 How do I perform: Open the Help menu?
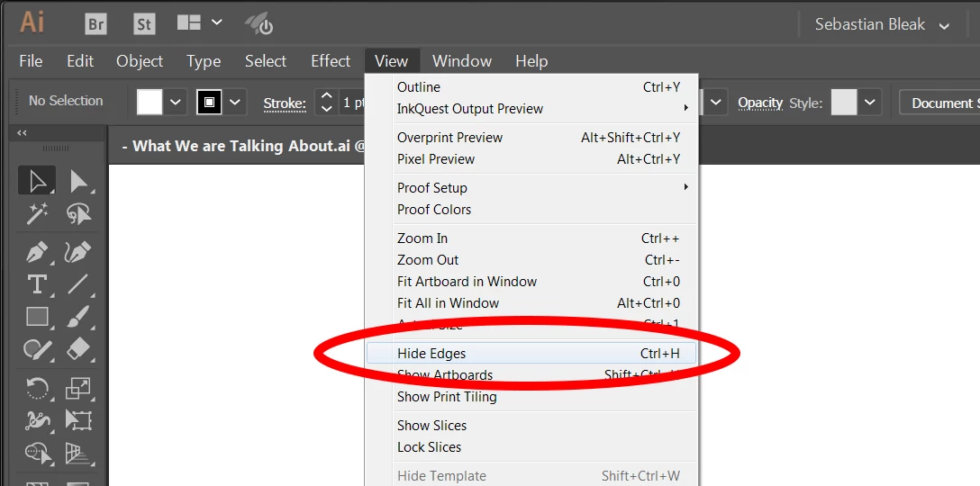click(x=531, y=61)
